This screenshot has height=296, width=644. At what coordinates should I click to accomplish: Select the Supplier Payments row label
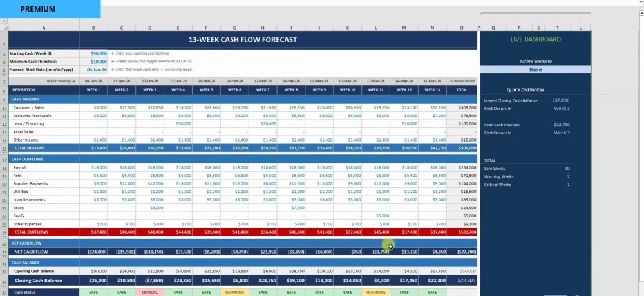[x=44, y=183]
